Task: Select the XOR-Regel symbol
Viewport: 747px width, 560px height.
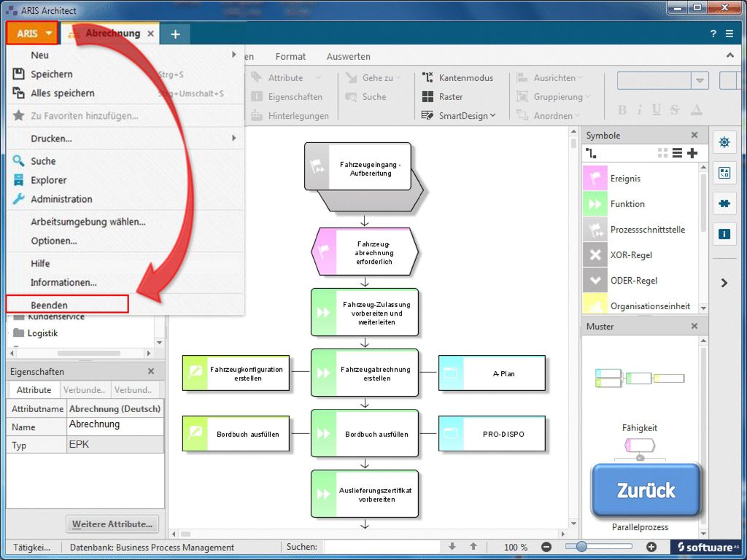Action: point(640,254)
